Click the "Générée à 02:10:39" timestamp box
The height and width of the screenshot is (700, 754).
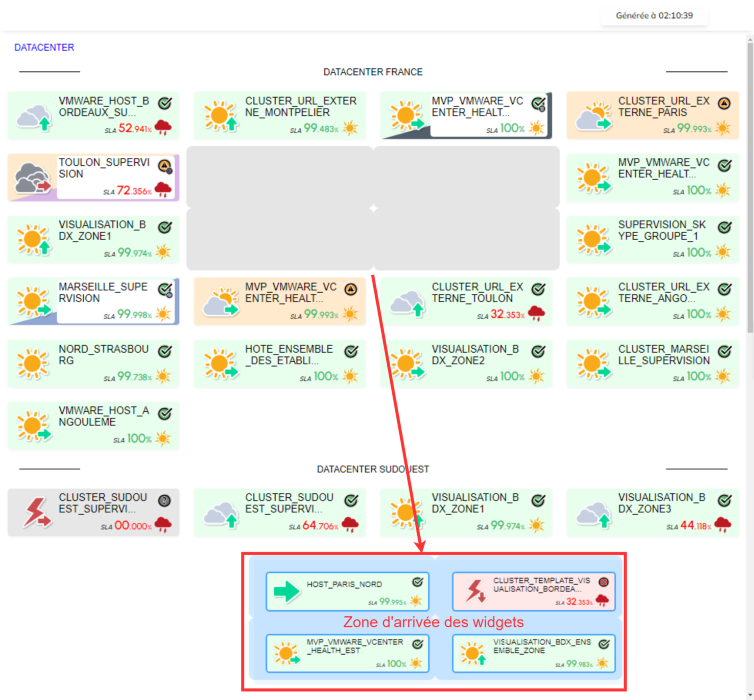(x=655, y=16)
